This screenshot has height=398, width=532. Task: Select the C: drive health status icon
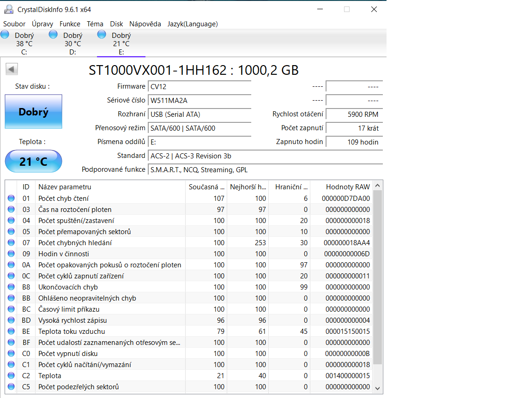click(x=5, y=34)
